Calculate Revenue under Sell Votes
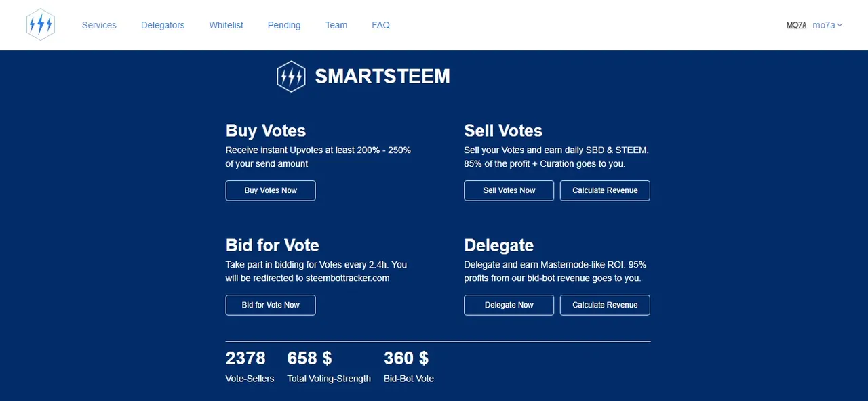Screen dimensions: 868x401 pyautogui.click(x=605, y=190)
